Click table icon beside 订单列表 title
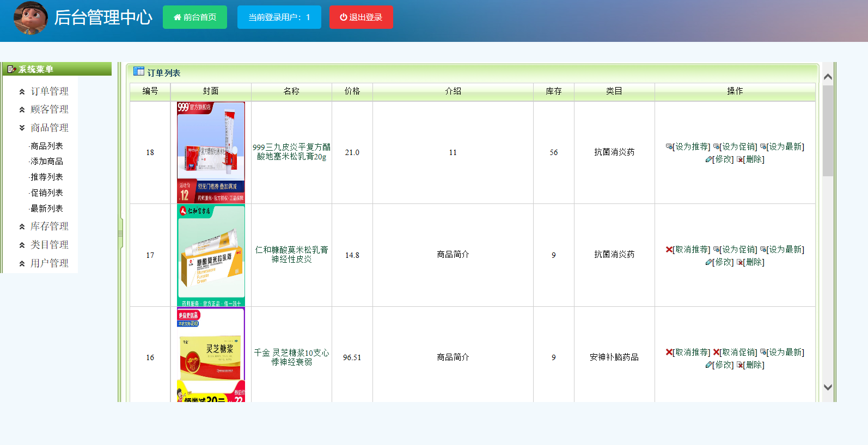Image resolution: width=868 pixels, height=445 pixels. pos(139,71)
